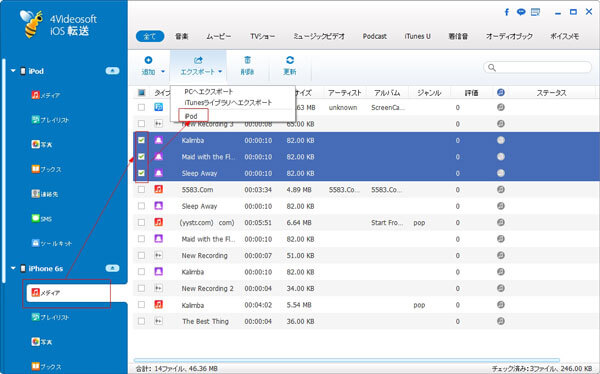
Task: Click the eject badge beside iPod
Action: click(x=112, y=71)
